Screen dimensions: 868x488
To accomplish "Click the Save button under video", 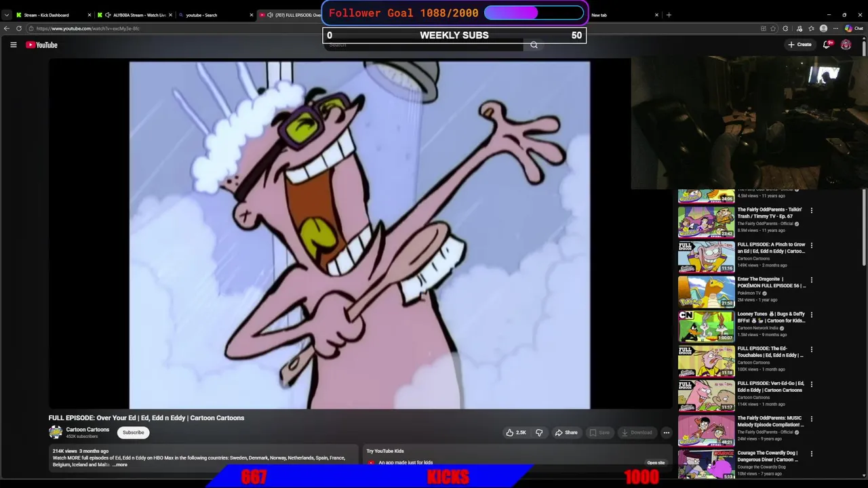I will [x=599, y=432].
